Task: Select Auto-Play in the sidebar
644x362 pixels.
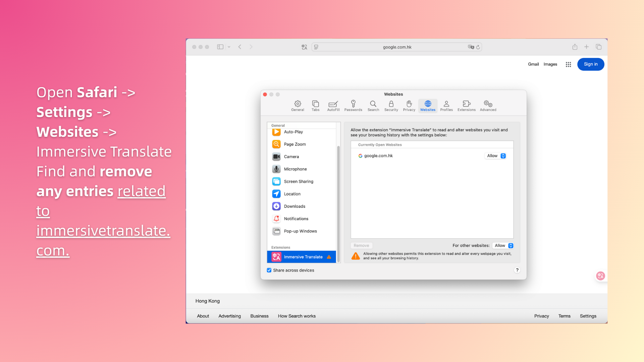Action: (302, 132)
